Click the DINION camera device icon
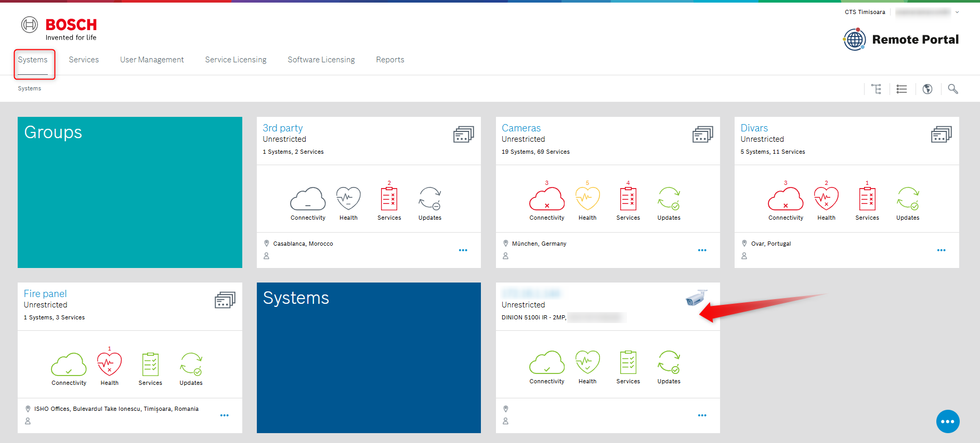This screenshot has width=980, height=443. (696, 298)
